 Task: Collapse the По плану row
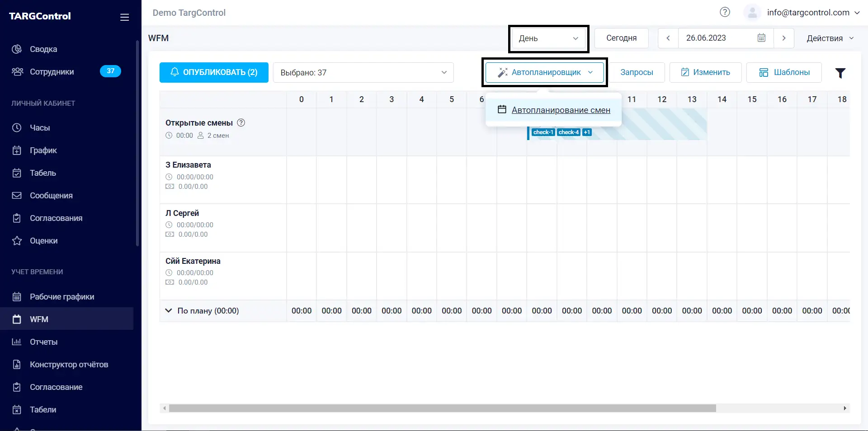coord(169,310)
